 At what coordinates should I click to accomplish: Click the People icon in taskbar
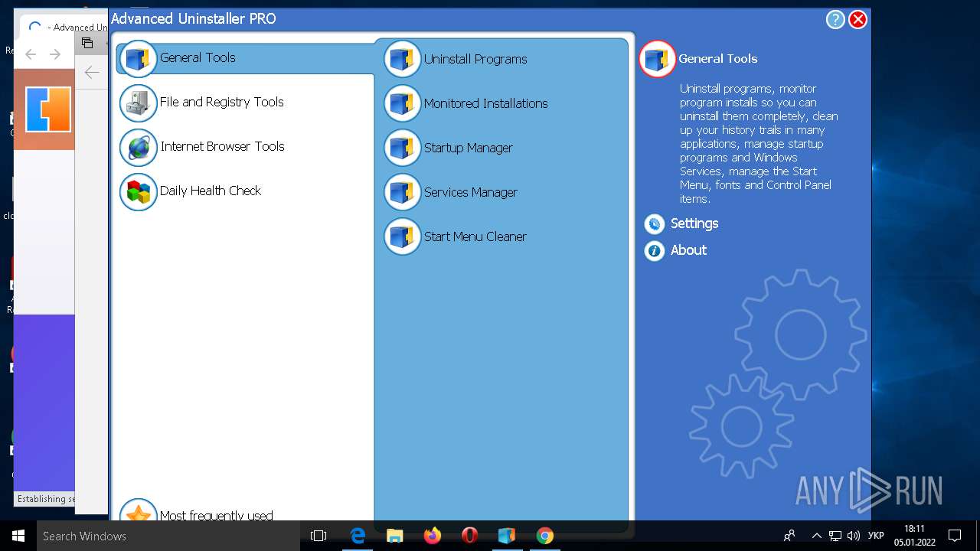point(789,536)
